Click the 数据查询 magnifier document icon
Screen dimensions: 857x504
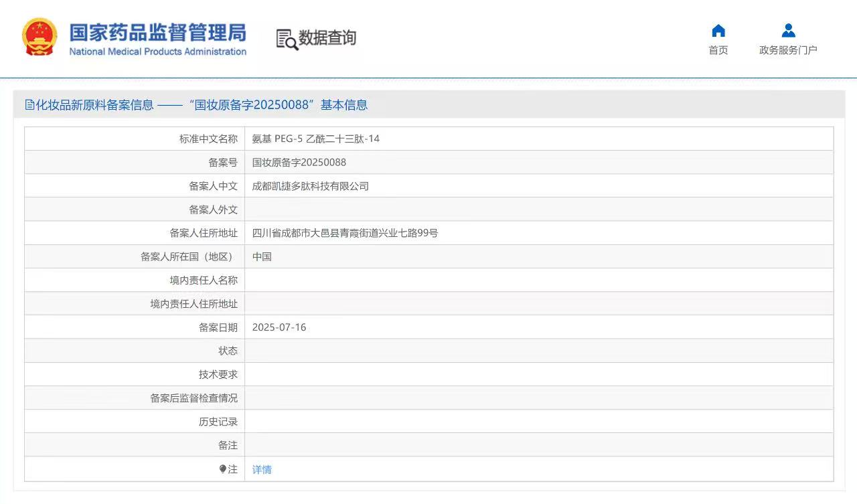[x=287, y=39]
